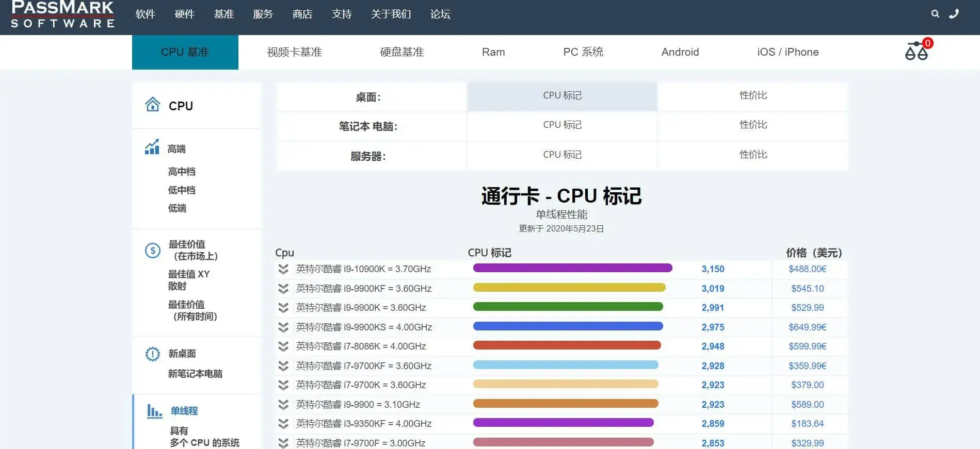Click the i9-9900KF price $545.10
Screen dimensions: 980x449
[807, 289]
